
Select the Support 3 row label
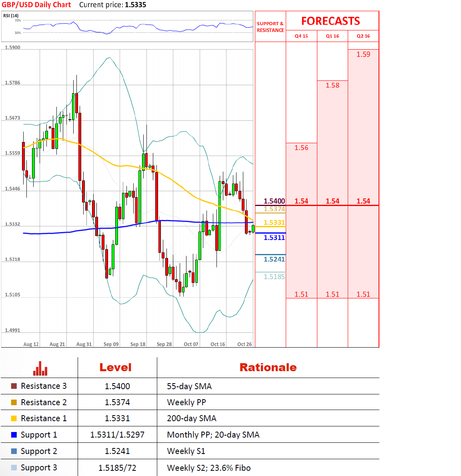[x=39, y=468]
